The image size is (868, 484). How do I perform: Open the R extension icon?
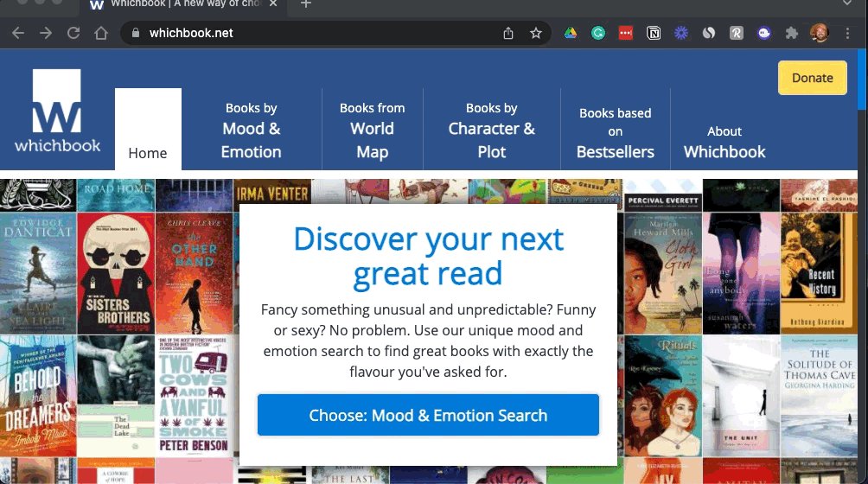[737, 33]
